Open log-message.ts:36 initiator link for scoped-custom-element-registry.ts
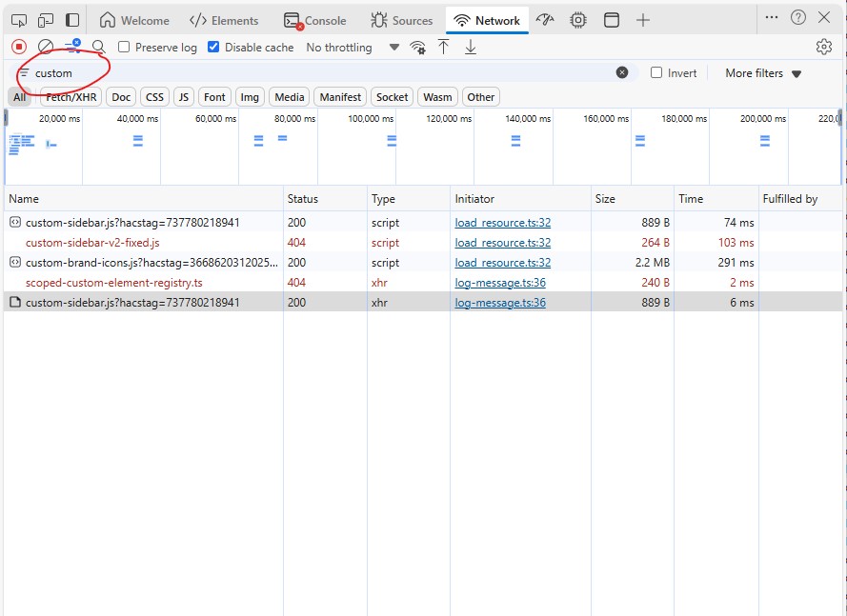This screenshot has width=847, height=616. 500,283
